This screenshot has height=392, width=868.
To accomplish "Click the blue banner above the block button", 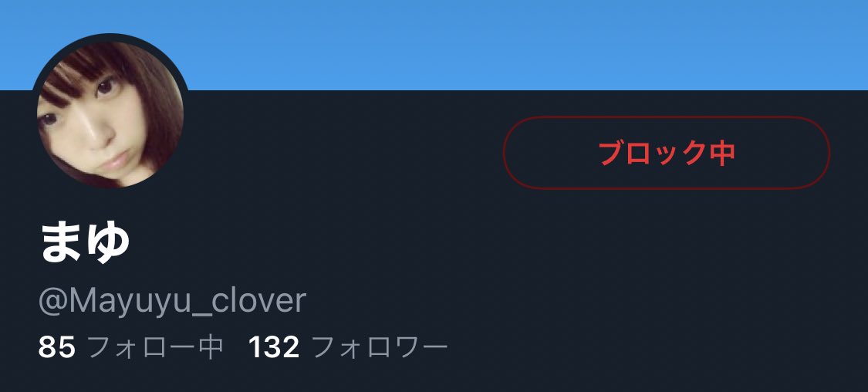I will [667, 44].
